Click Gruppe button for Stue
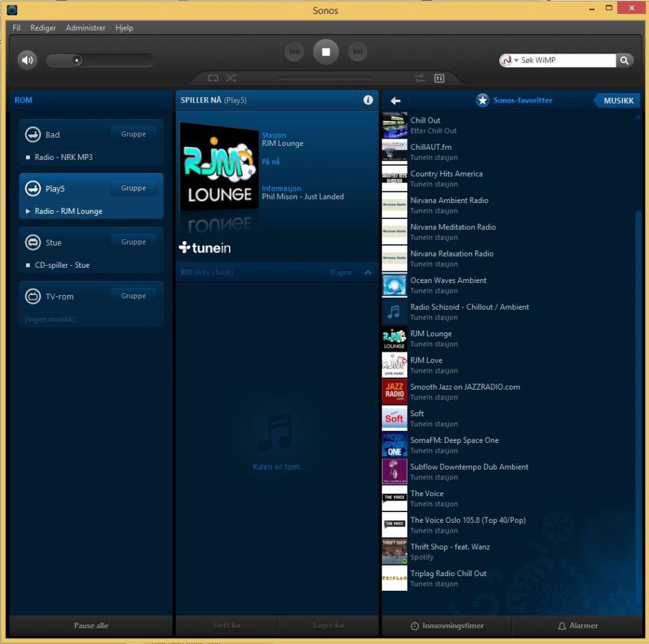 (x=133, y=242)
